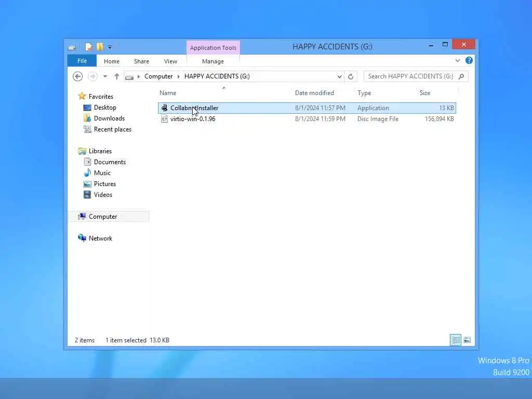Click the drive icon in address bar

click(x=129, y=77)
